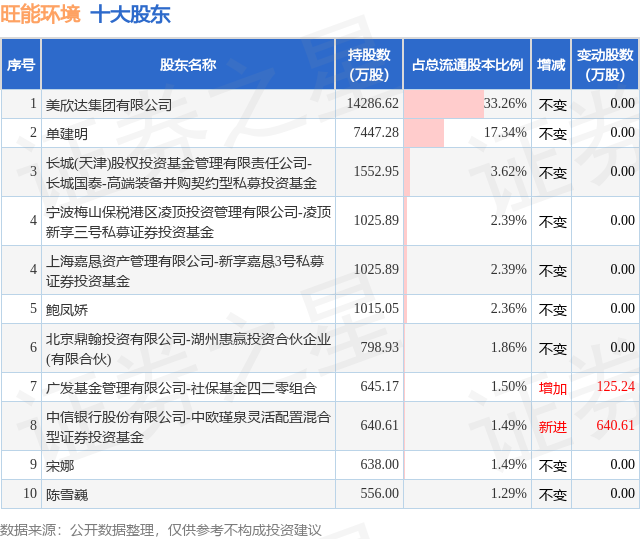Click the holding value 1015.05
The image size is (640, 539).
[376, 308]
